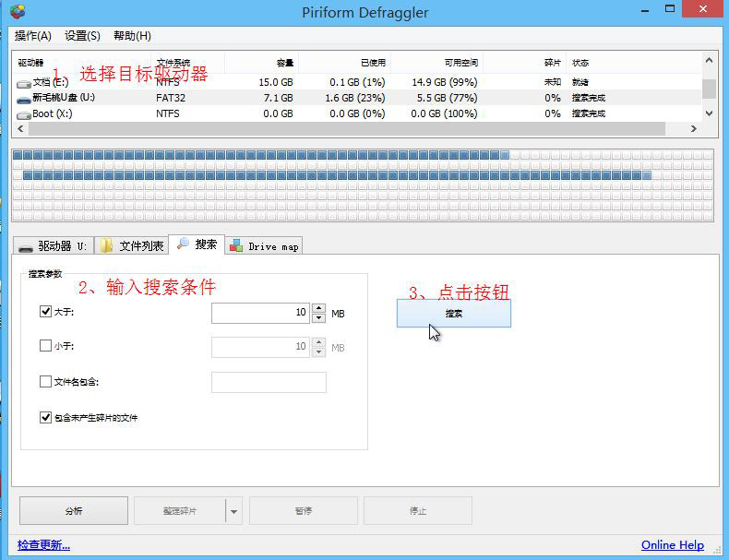This screenshot has height=560, width=729.
Task: Click the 小于 size input field
Action: 260,347
